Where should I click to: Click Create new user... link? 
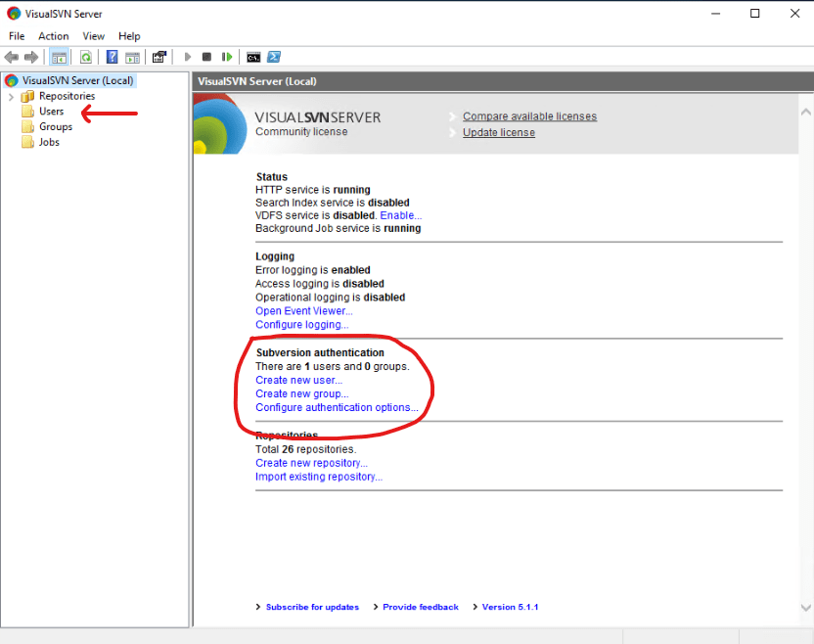click(298, 380)
